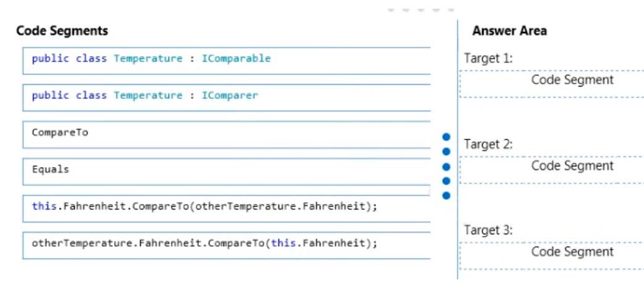Click the second blue divider dot
Viewport: 644px width, 293px height.
[x=446, y=151]
